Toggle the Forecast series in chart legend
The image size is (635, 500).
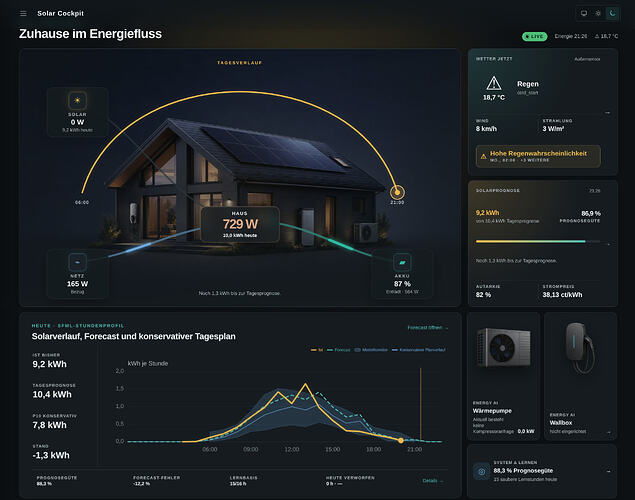pos(339,350)
